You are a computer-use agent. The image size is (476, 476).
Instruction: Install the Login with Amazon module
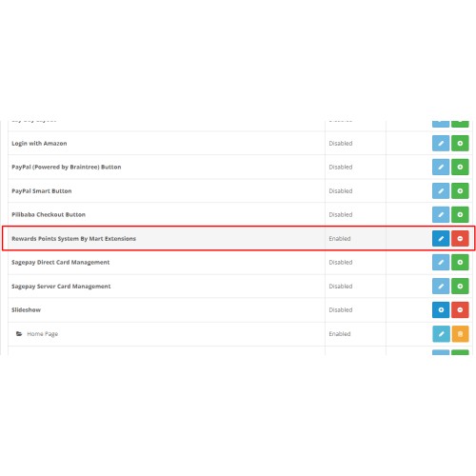[460, 143]
